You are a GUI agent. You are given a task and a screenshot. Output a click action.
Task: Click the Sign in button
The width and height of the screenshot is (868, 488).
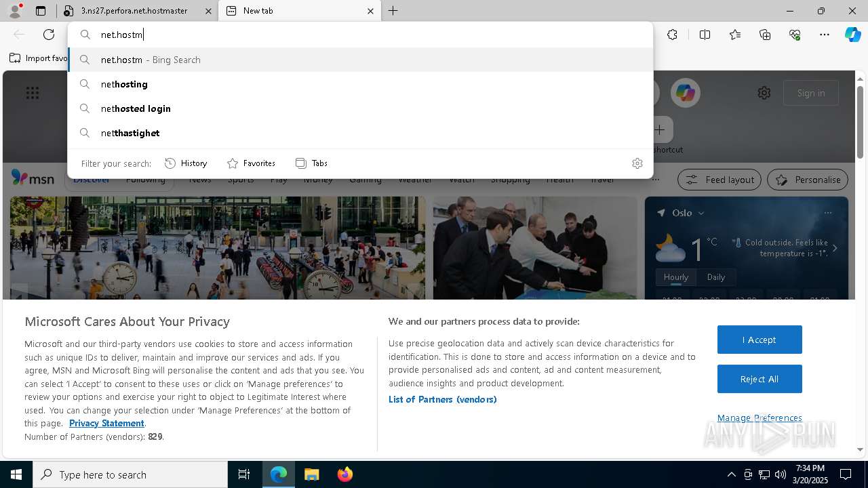point(811,93)
